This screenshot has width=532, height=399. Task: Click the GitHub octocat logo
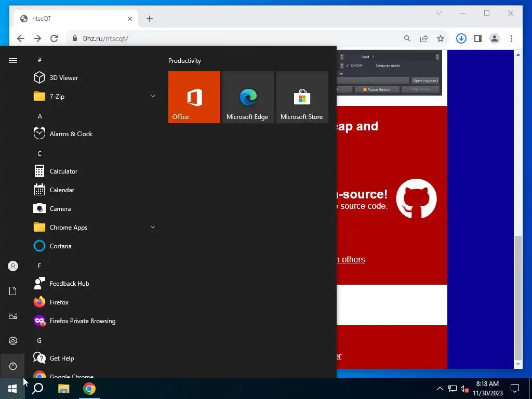click(x=416, y=198)
